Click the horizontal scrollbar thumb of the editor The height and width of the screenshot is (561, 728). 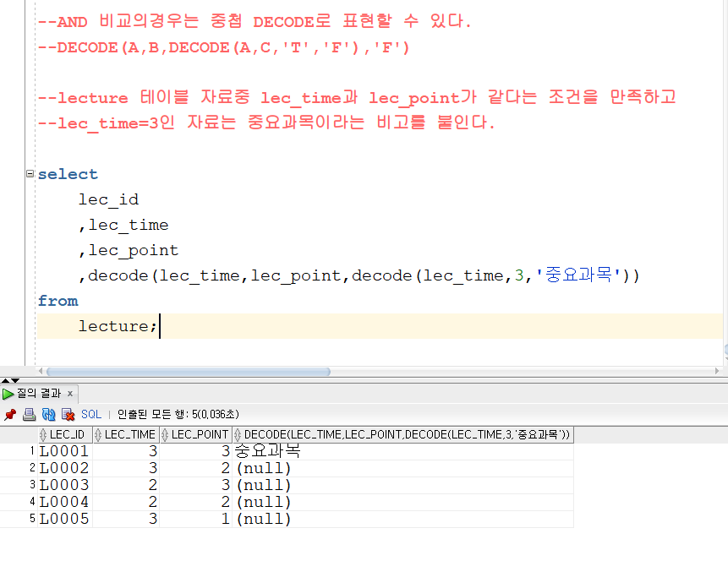tap(189, 372)
